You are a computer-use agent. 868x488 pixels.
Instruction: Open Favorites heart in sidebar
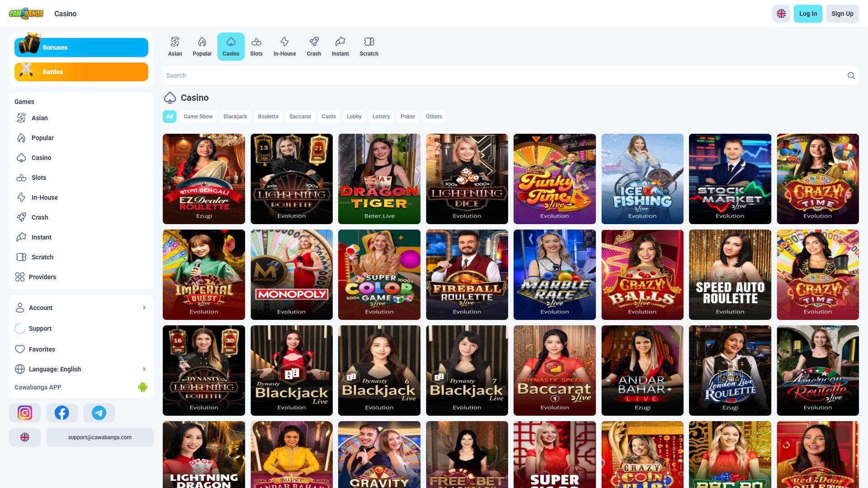pos(81,349)
